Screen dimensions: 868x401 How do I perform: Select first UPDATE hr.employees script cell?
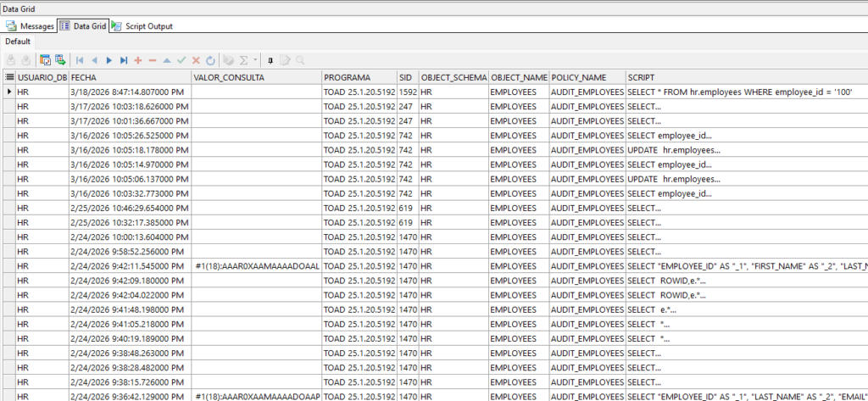click(674, 150)
